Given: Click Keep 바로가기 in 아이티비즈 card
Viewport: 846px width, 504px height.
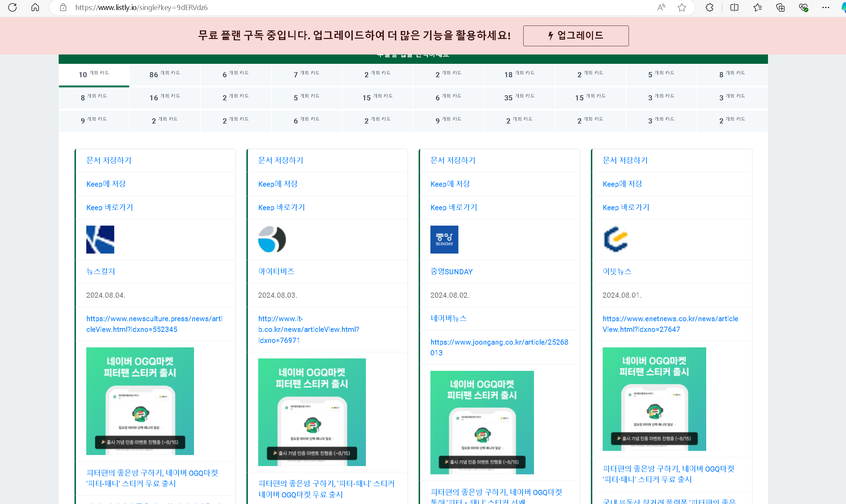Looking at the screenshot, I should point(281,207).
